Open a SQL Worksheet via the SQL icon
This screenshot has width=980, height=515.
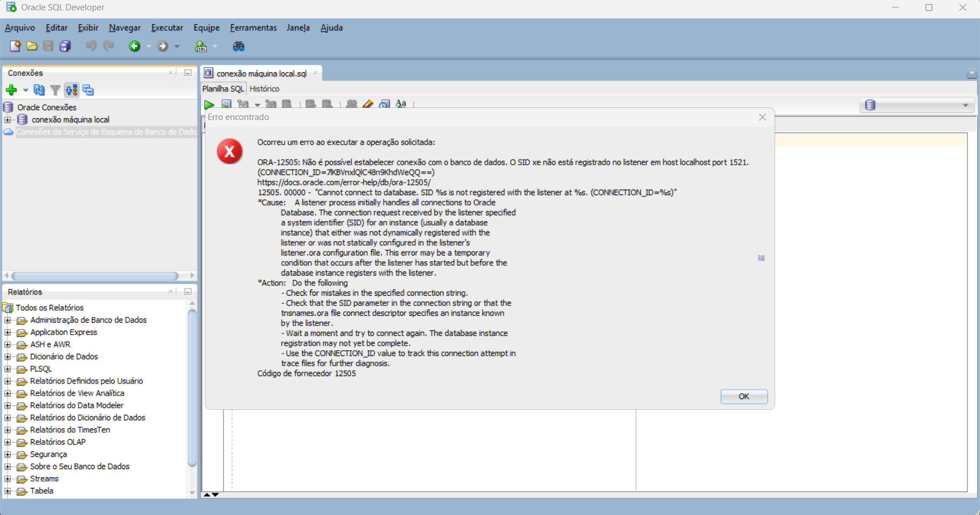pos(201,46)
